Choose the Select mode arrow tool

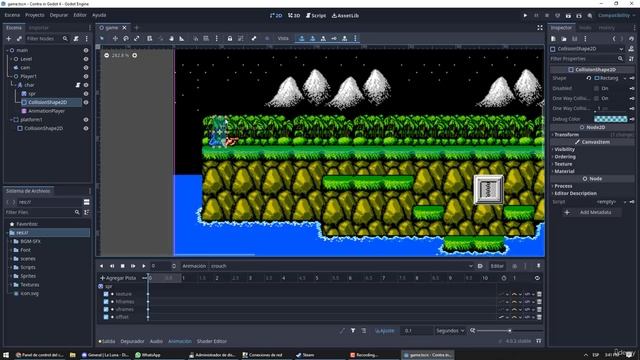pos(102,38)
